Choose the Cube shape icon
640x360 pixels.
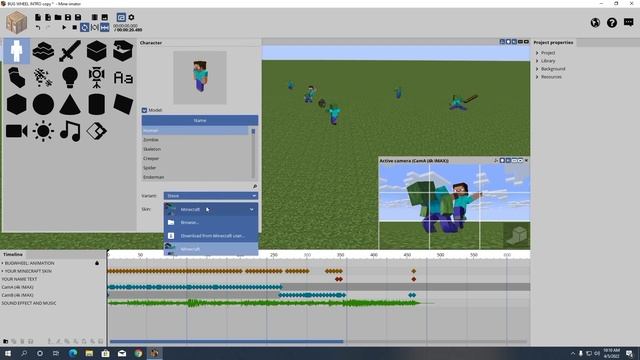coord(16,104)
